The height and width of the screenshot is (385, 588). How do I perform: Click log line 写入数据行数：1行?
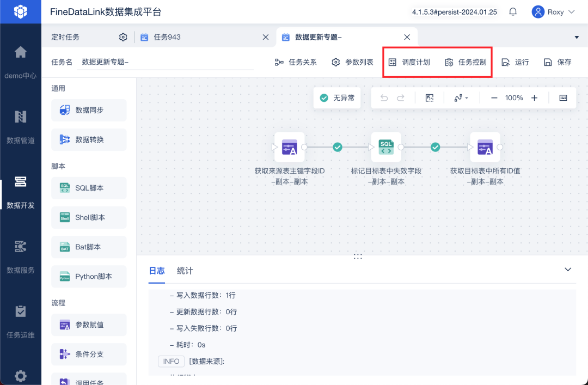[203, 295]
